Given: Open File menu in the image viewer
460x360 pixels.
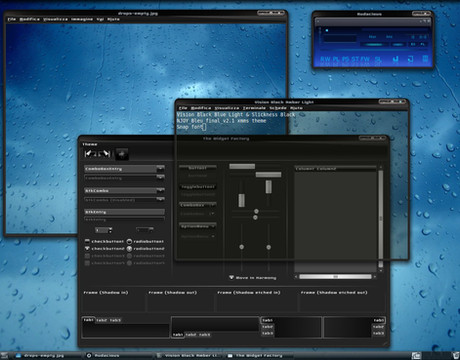Looking at the screenshot, I should click(x=12, y=19).
